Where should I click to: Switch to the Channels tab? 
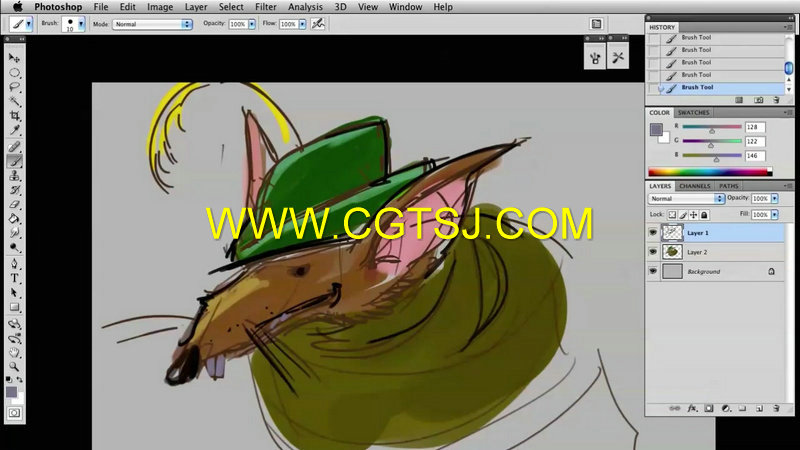point(694,186)
